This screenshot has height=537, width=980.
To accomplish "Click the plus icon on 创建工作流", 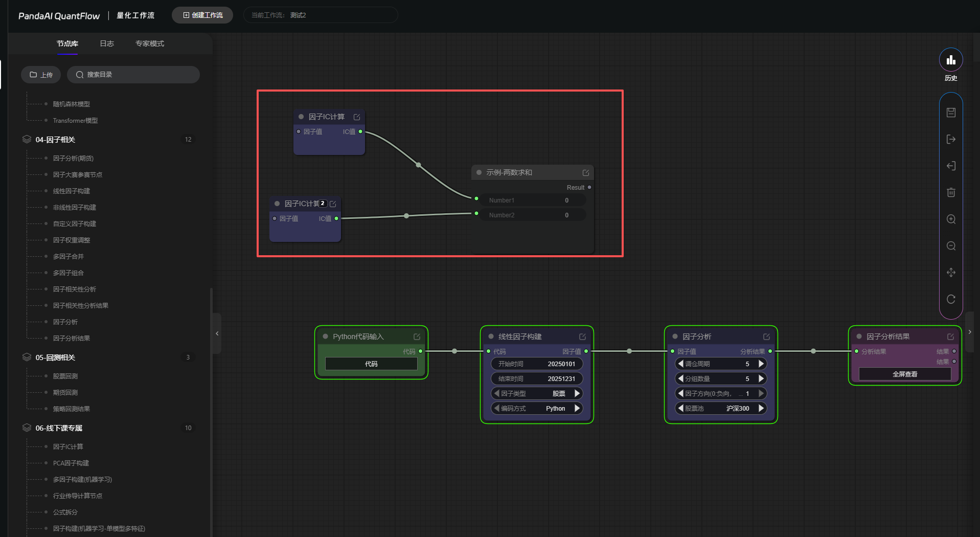I will pyautogui.click(x=186, y=15).
